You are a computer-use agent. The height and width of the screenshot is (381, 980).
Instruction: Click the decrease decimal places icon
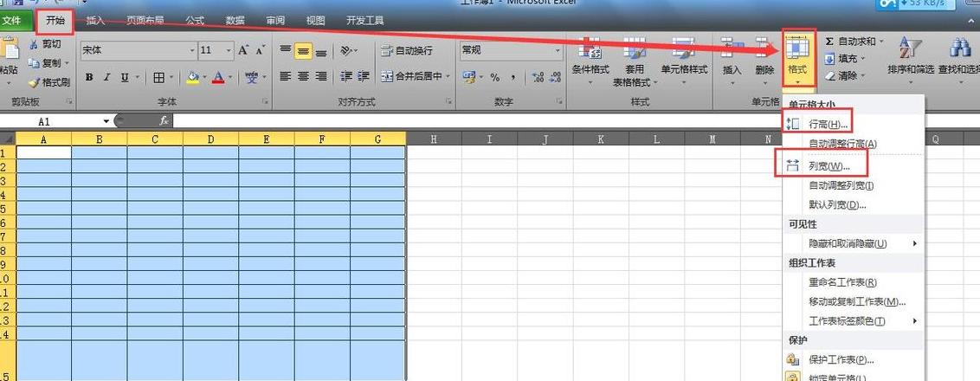click(x=554, y=77)
